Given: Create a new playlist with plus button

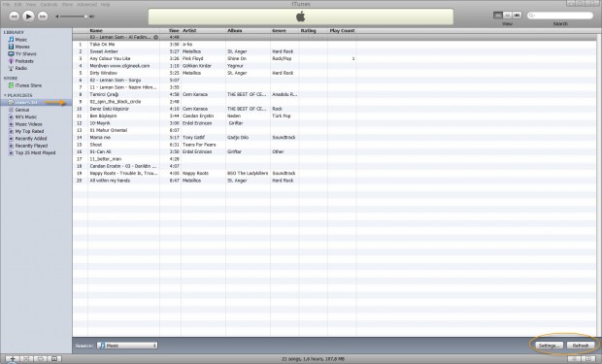Looking at the screenshot, I should click(13, 359).
